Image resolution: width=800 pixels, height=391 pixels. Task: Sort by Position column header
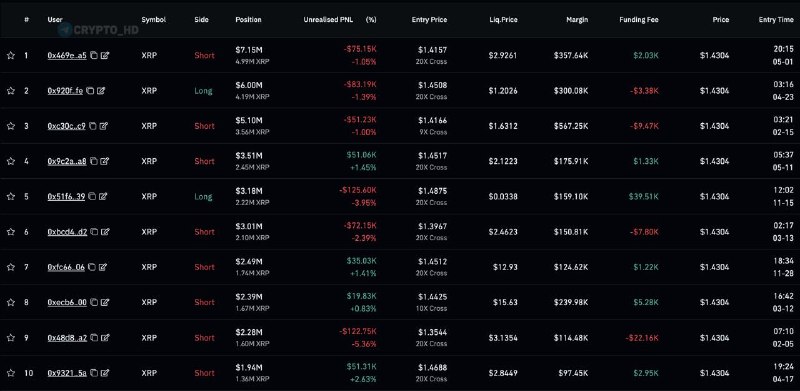248,20
